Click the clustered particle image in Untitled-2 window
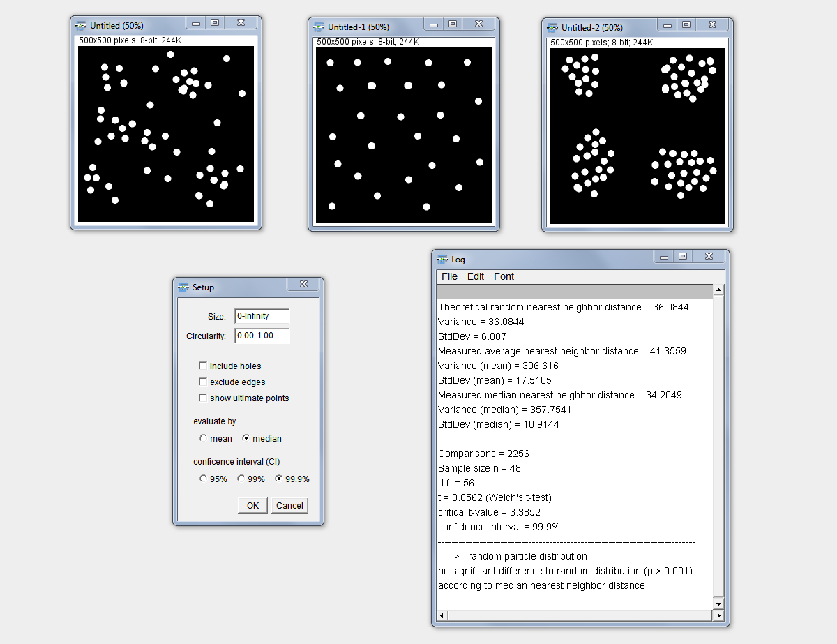 coord(638,136)
